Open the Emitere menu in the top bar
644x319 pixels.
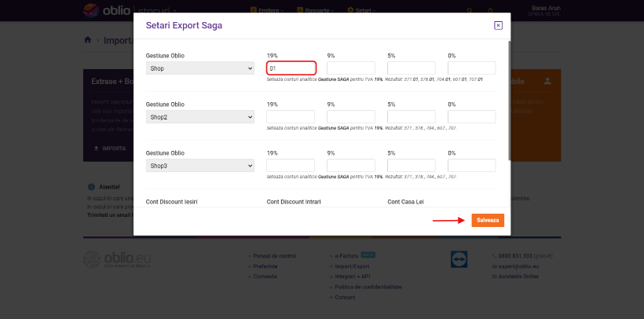click(267, 10)
